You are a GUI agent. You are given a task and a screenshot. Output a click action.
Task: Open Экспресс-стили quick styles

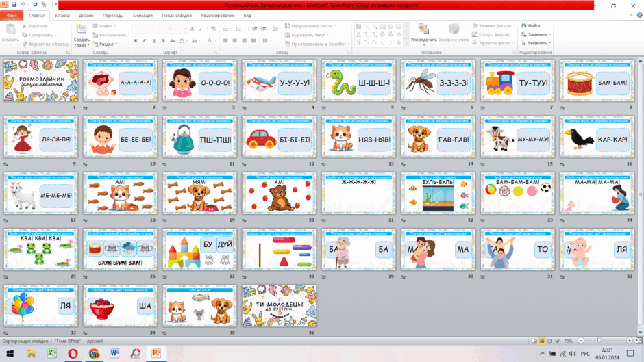454,33
